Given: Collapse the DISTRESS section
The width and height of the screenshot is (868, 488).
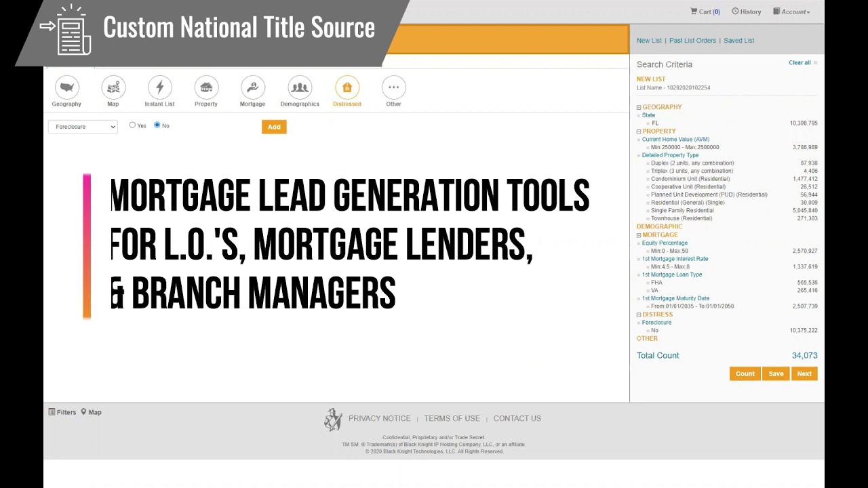Looking at the screenshot, I should tap(639, 314).
